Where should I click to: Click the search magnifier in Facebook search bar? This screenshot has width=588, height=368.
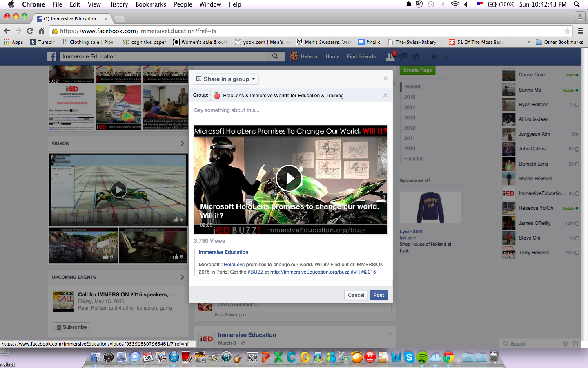275,56
